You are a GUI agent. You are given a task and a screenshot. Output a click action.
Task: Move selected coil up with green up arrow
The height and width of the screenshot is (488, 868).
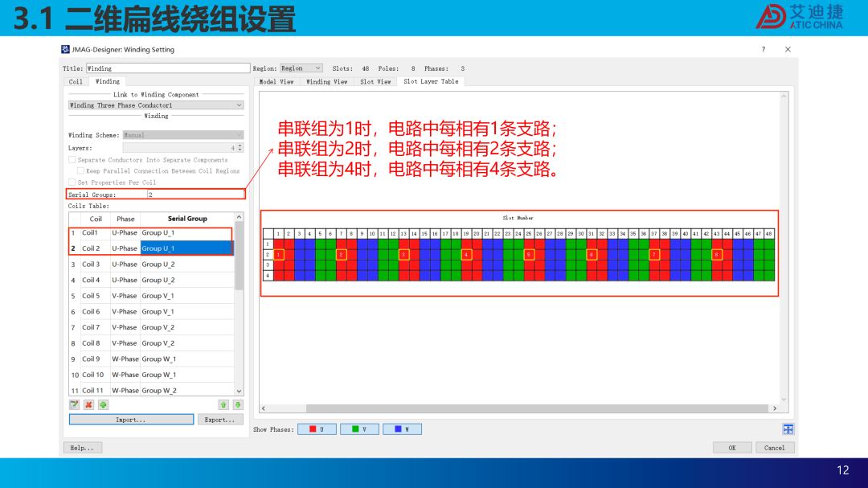click(223, 405)
